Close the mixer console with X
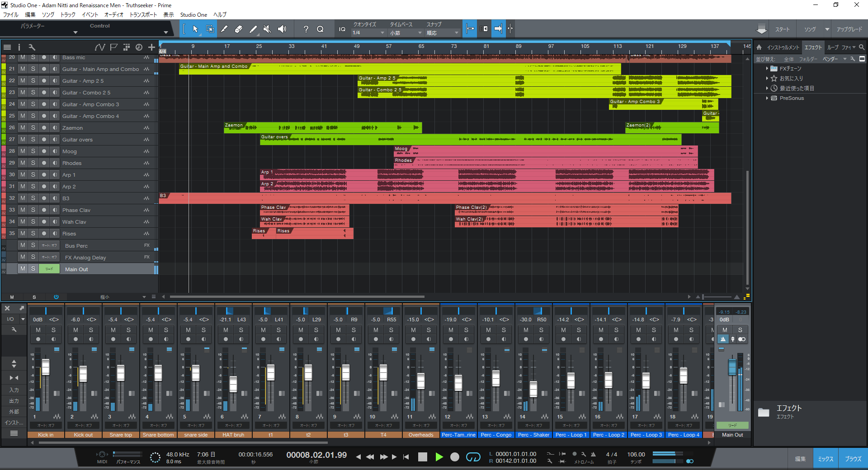868x470 pixels. [x=7, y=308]
